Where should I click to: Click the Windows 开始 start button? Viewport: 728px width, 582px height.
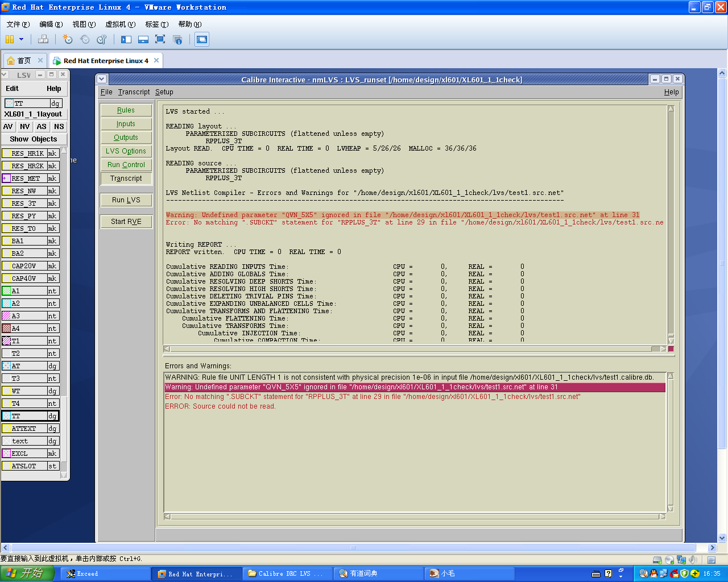coord(27,573)
